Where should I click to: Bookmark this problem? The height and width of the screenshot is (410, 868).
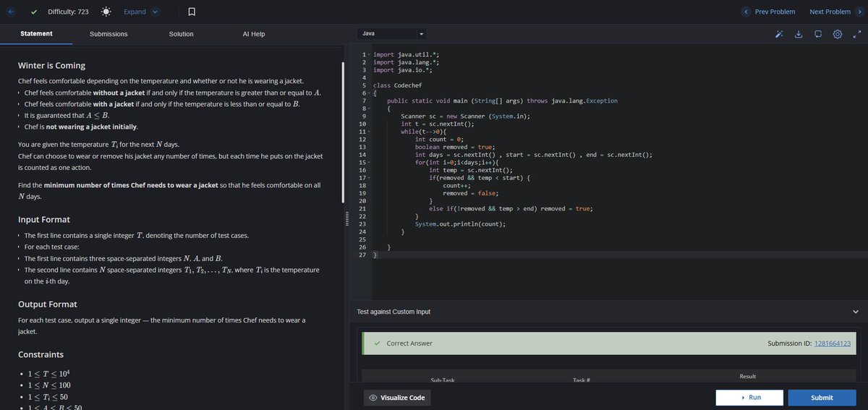[x=192, y=12]
